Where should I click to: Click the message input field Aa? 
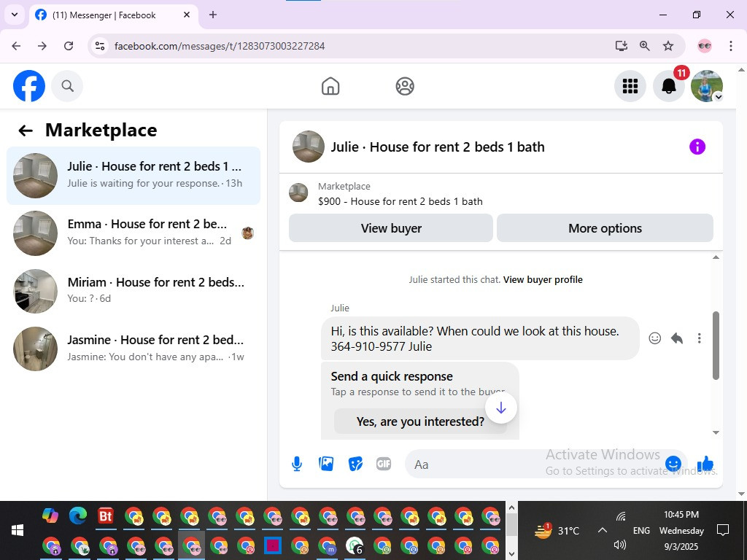[x=536, y=464]
